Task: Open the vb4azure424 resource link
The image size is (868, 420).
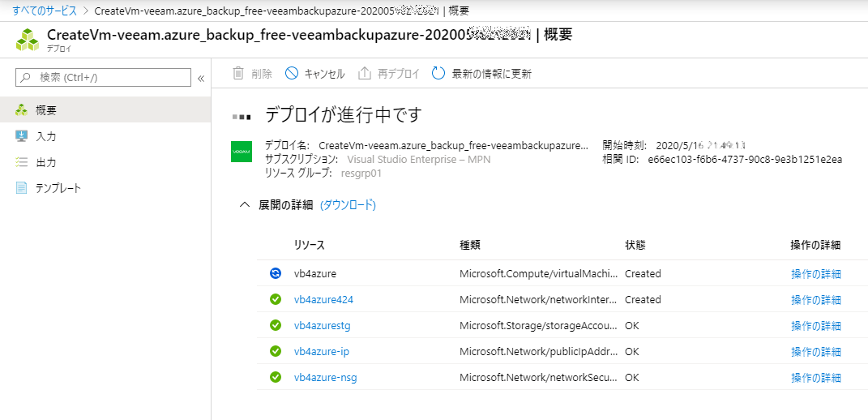Action: point(323,300)
